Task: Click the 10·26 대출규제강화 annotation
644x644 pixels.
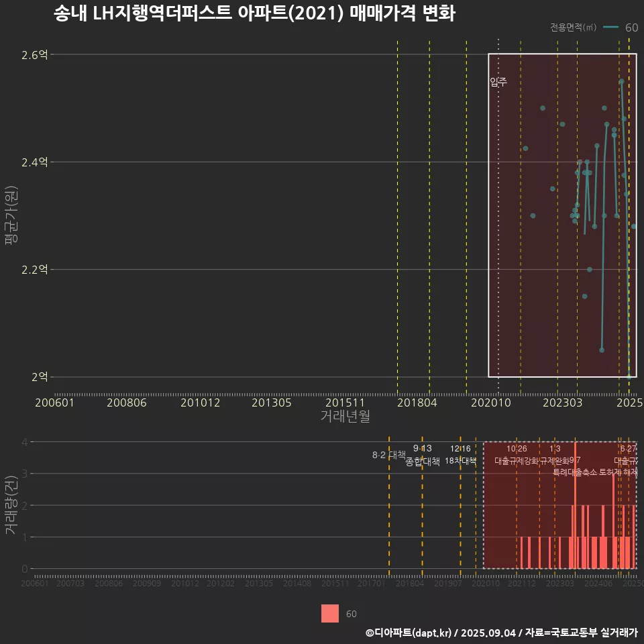Action: coord(517,455)
